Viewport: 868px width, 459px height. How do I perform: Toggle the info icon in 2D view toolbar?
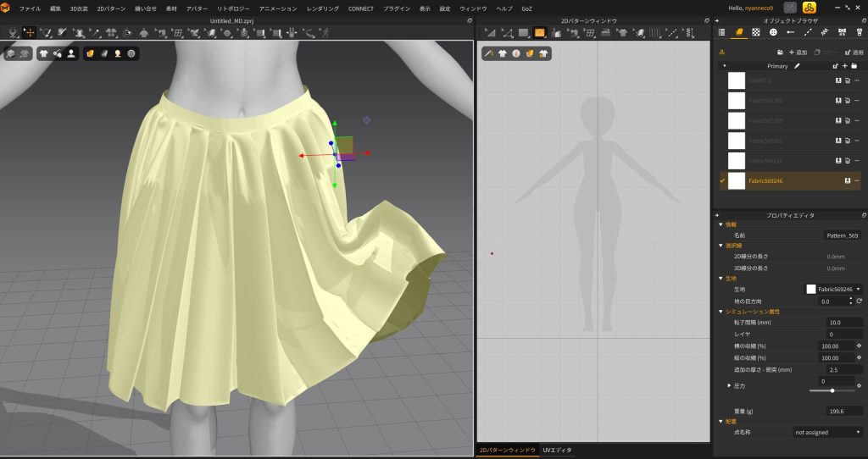click(515, 53)
